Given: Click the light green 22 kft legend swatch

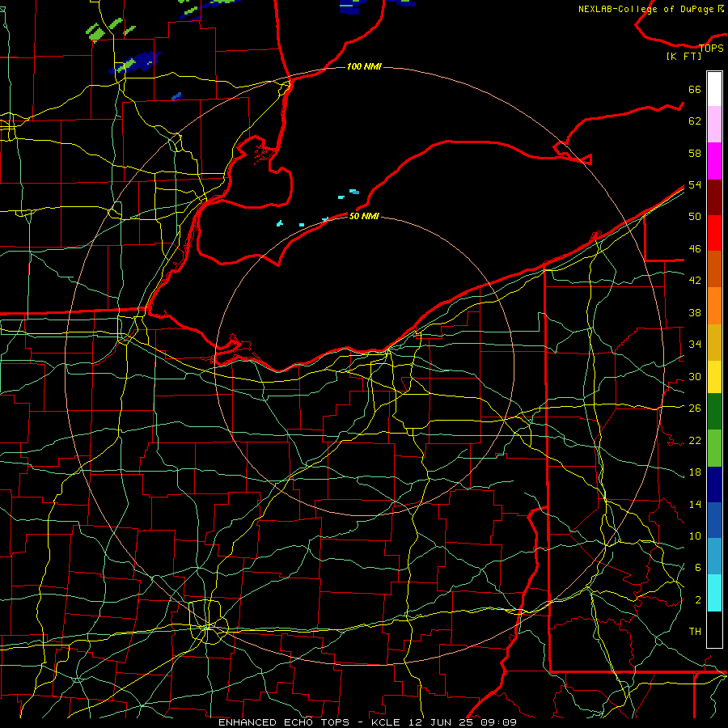Looking at the screenshot, I should click(714, 448).
